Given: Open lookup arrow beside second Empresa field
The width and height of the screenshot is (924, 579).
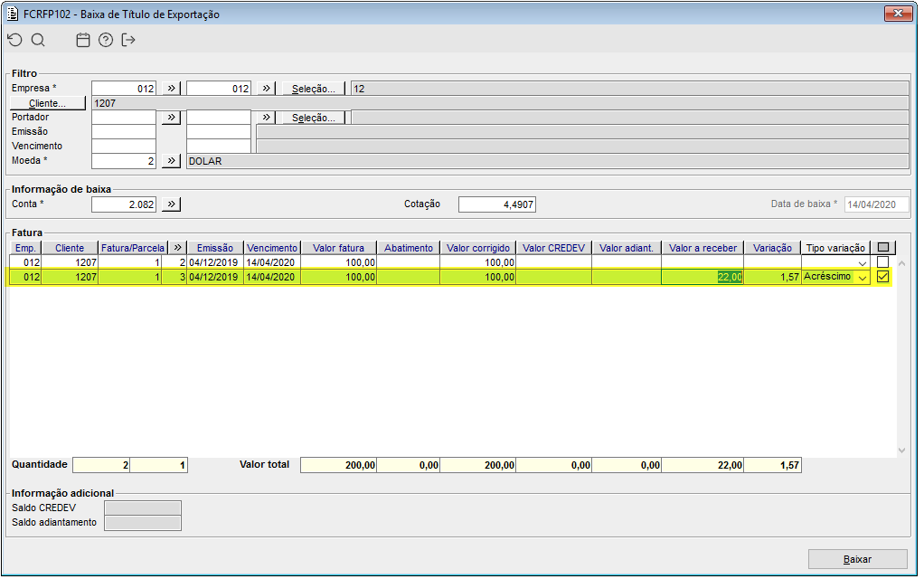Looking at the screenshot, I should pyautogui.click(x=267, y=89).
